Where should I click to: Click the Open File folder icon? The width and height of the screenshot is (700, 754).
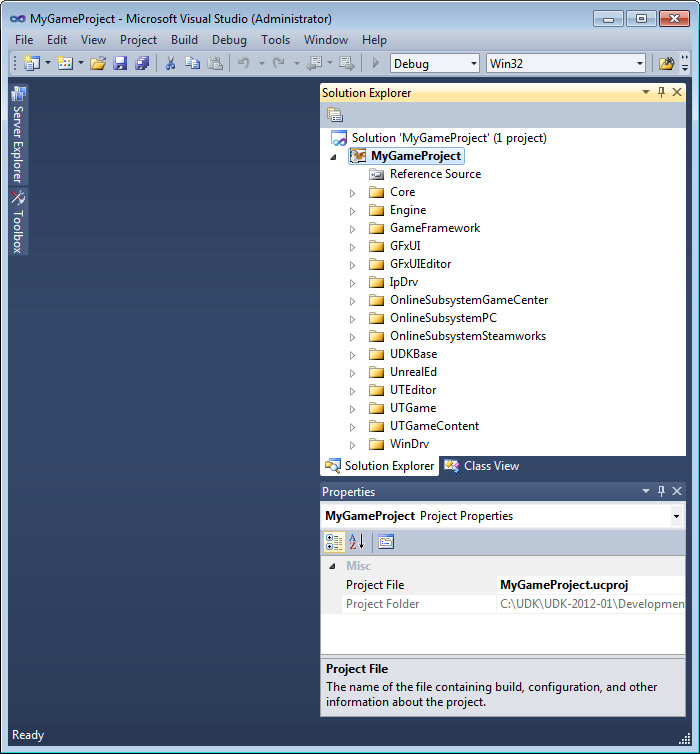98,63
